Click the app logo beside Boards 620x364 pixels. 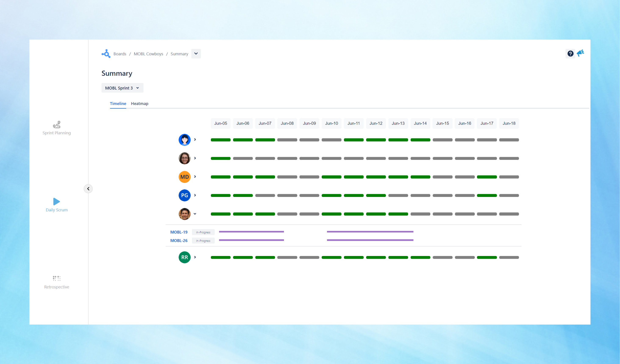coord(106,54)
